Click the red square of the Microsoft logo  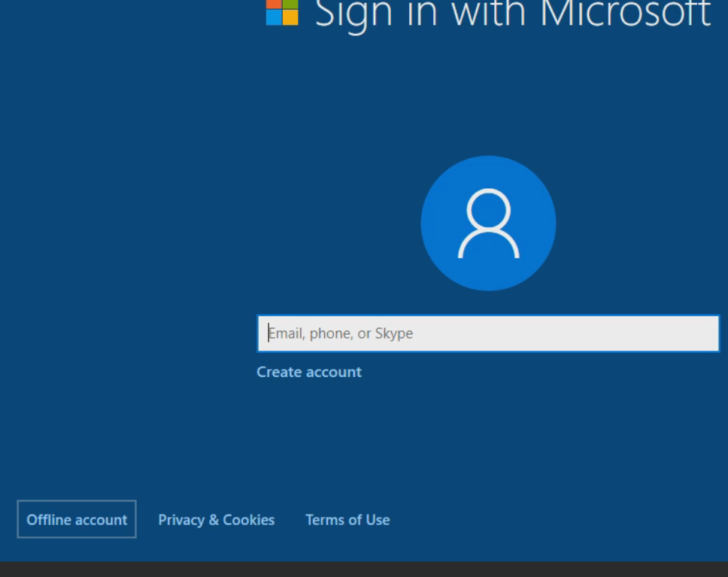[x=274, y=3]
